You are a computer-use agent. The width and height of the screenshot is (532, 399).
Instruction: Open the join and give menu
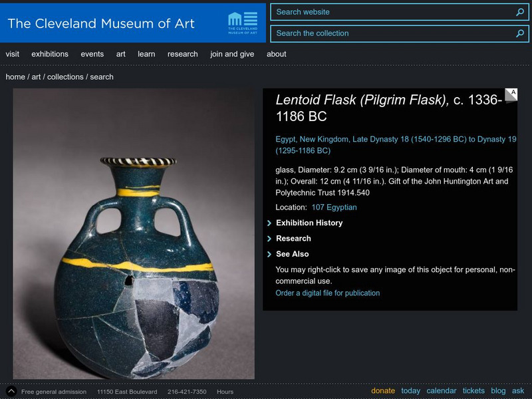[232, 54]
